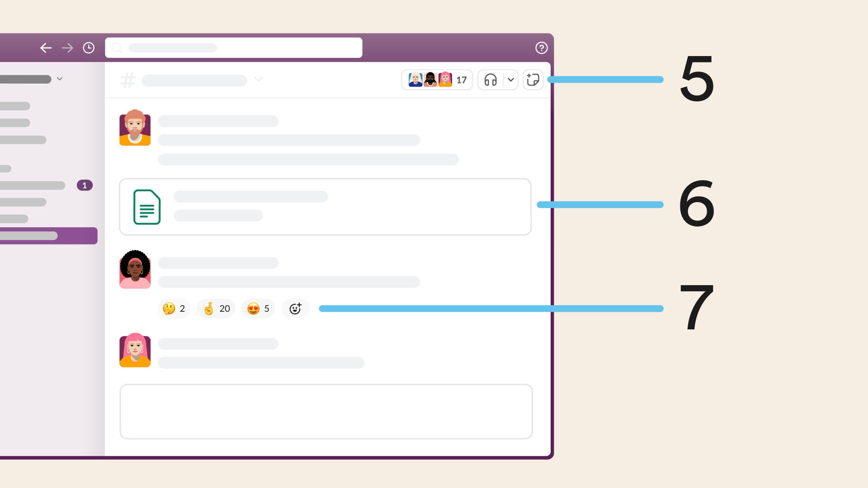Add a new emoji reaction with the plus icon
Viewport: 868px width, 488px height.
(x=294, y=308)
